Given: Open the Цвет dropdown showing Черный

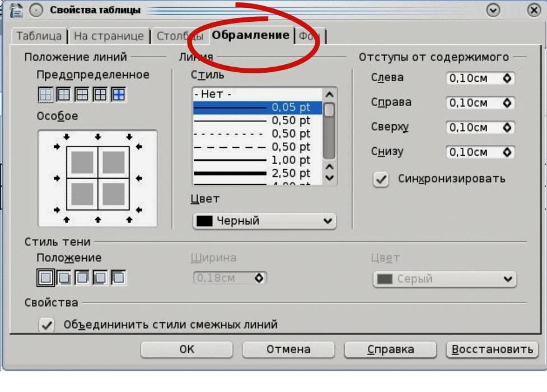Looking at the screenshot, I should tap(264, 221).
